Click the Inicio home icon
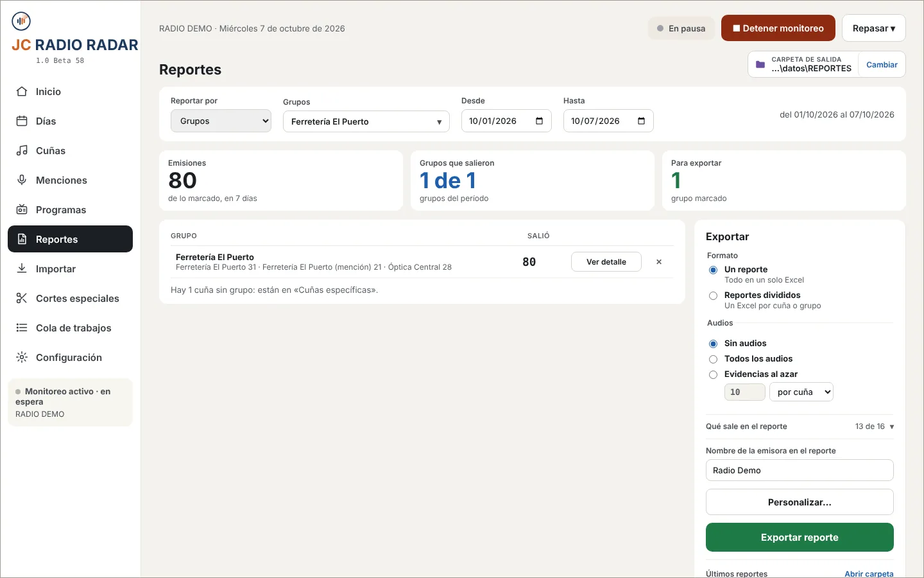Image resolution: width=924 pixels, height=578 pixels. click(x=22, y=92)
